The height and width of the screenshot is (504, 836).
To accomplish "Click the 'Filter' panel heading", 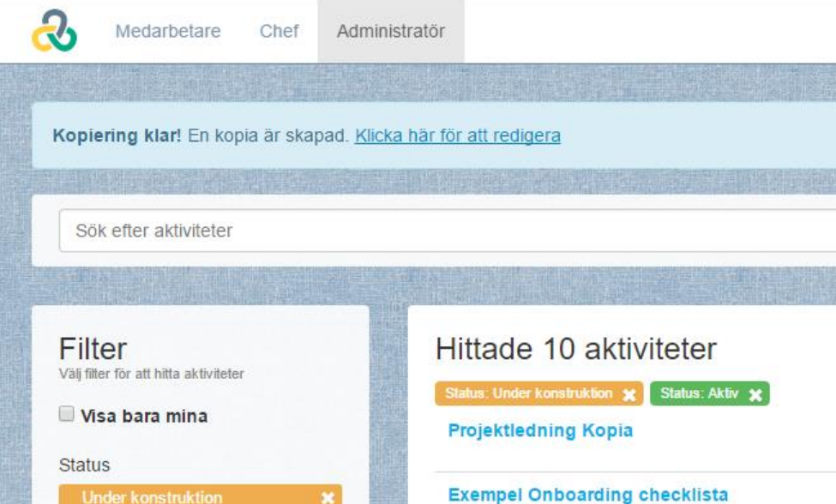I will click(x=93, y=349).
